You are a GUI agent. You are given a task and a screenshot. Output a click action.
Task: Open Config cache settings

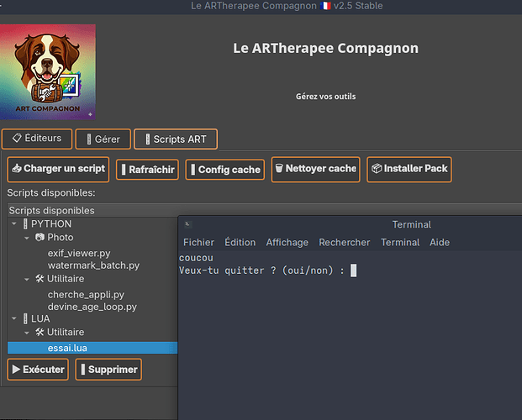click(x=225, y=170)
